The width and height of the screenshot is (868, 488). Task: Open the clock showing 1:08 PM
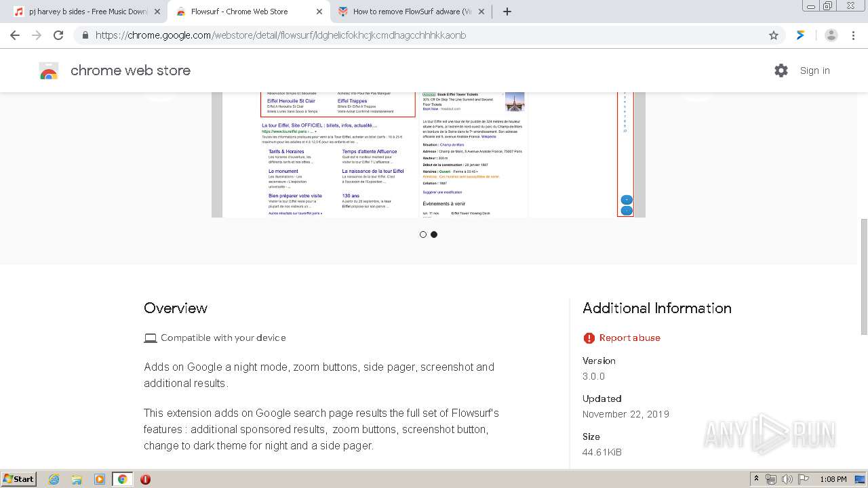point(833,479)
